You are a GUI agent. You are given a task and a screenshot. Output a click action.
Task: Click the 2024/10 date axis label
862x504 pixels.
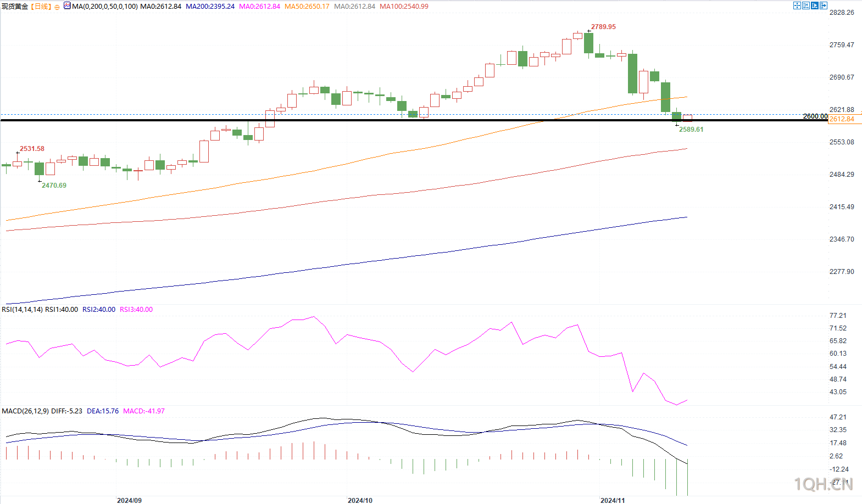pyautogui.click(x=360, y=500)
